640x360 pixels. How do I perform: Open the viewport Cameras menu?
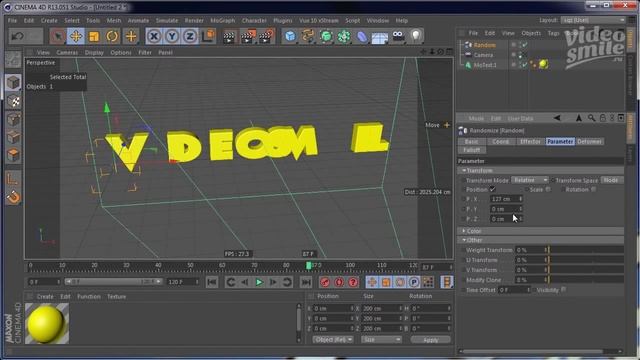click(x=67, y=53)
